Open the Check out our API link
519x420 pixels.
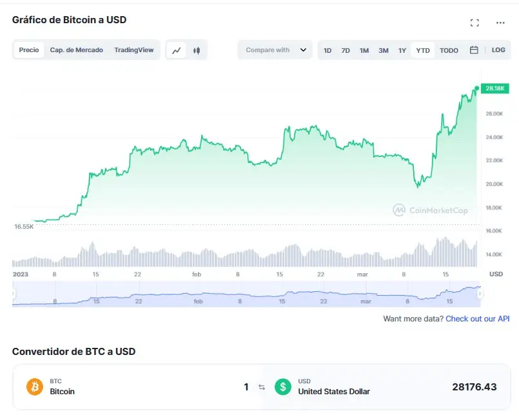(x=477, y=319)
